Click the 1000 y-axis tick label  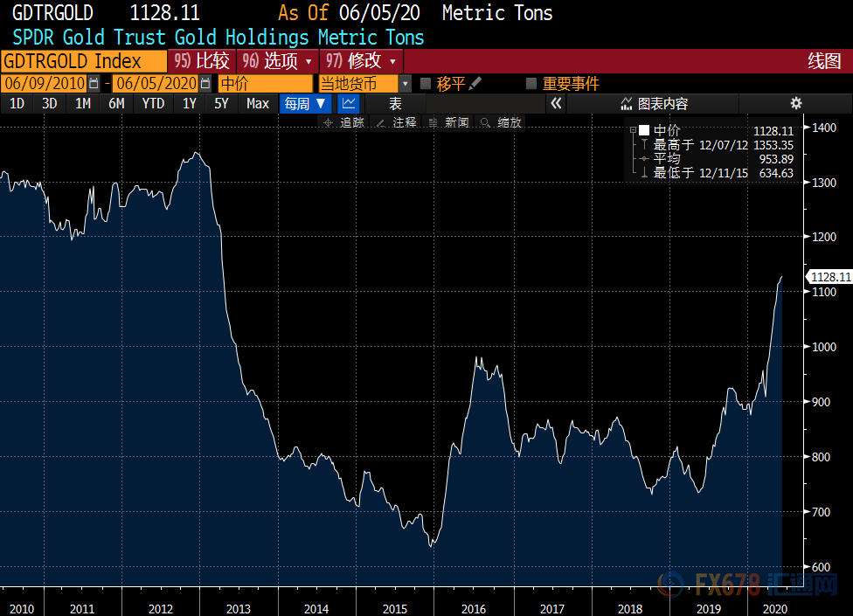click(824, 347)
